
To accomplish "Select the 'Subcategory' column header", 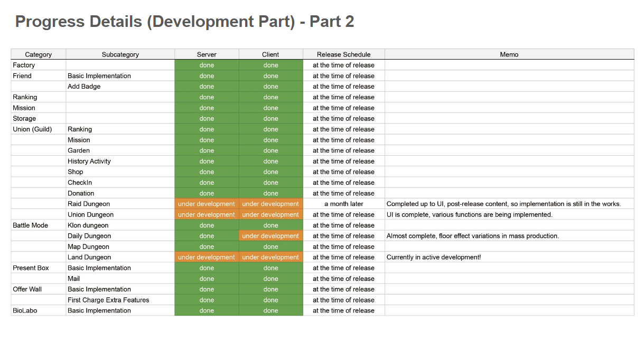I will click(x=120, y=54).
